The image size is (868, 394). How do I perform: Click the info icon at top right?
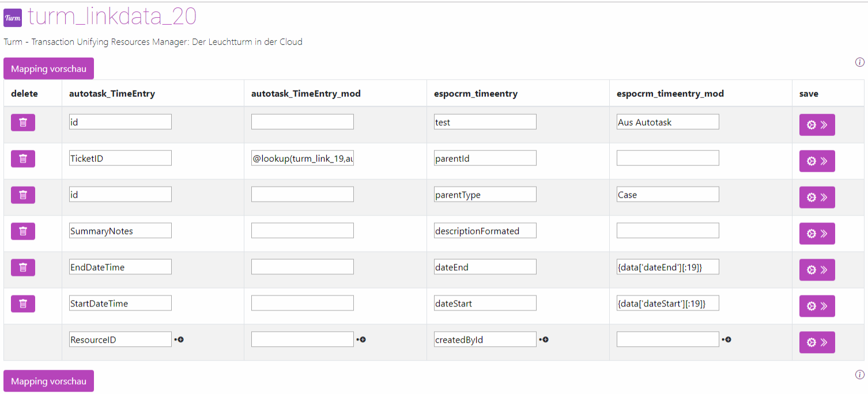tap(860, 62)
